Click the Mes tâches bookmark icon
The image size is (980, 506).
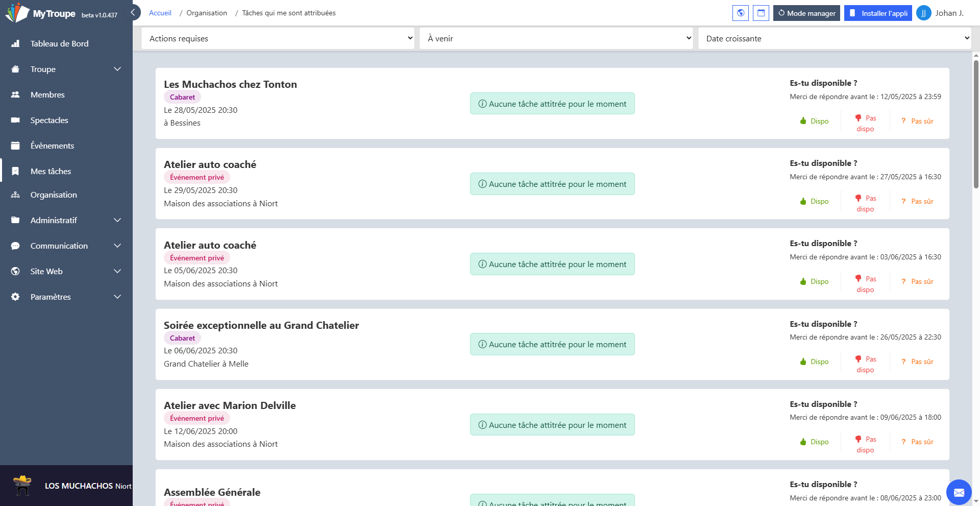click(15, 171)
